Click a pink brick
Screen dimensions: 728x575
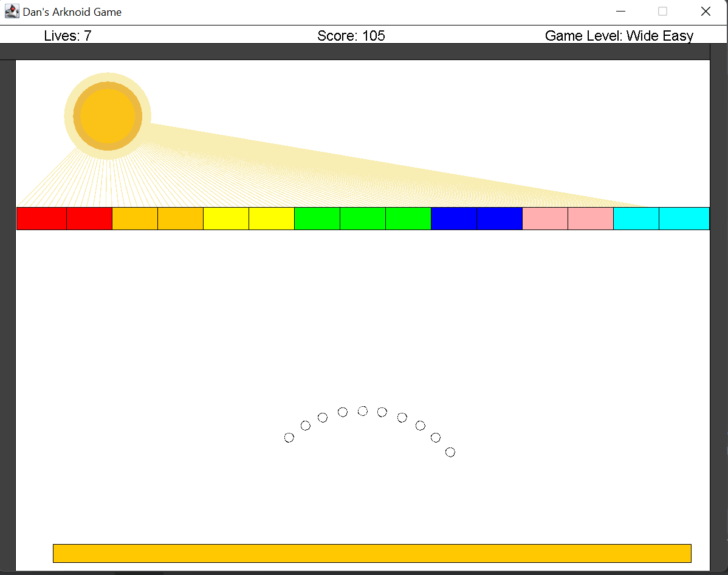[545, 218]
